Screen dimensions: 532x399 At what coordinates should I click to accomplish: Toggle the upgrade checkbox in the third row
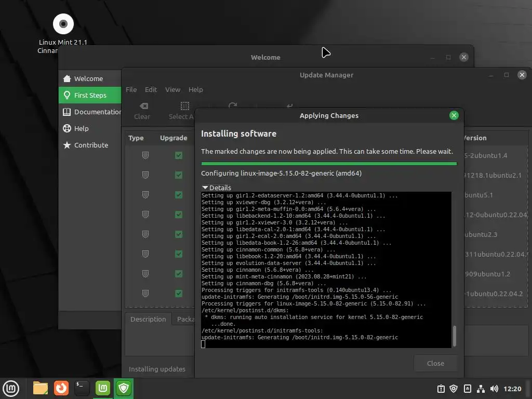click(179, 195)
